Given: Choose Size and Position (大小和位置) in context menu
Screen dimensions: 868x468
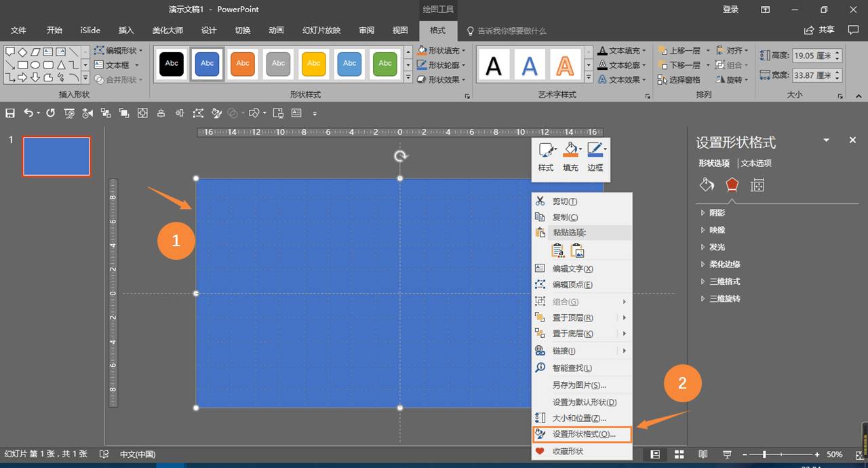Looking at the screenshot, I should click(x=582, y=418).
